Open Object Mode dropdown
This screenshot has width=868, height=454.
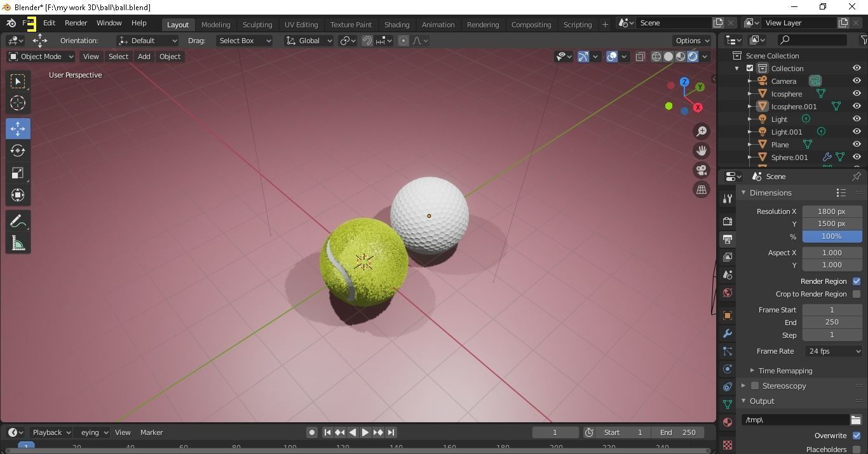41,57
